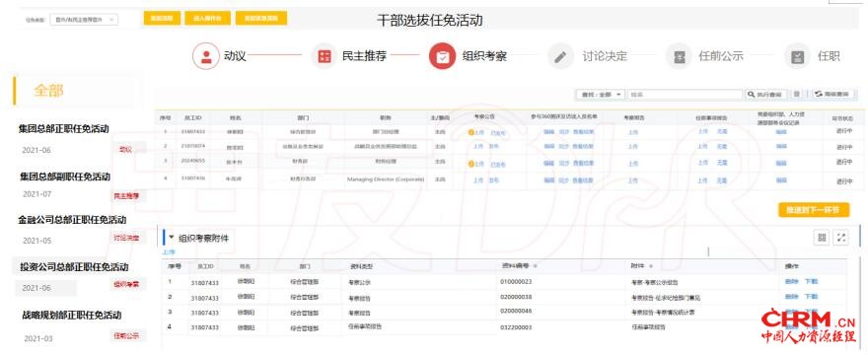Viewport: 868px width, 355px height.
Task: Click 删除 for attachment 010000023
Action: coord(791,281)
